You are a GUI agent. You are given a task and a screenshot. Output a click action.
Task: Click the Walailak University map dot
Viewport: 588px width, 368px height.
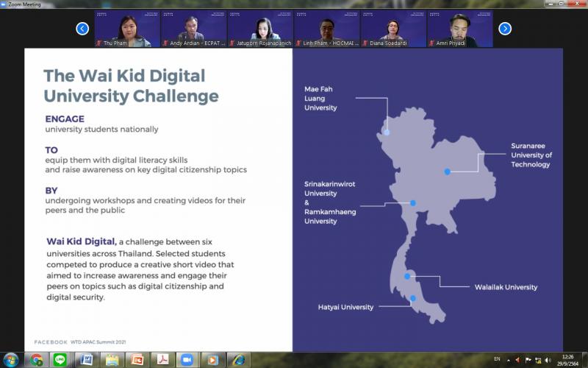[x=407, y=276]
